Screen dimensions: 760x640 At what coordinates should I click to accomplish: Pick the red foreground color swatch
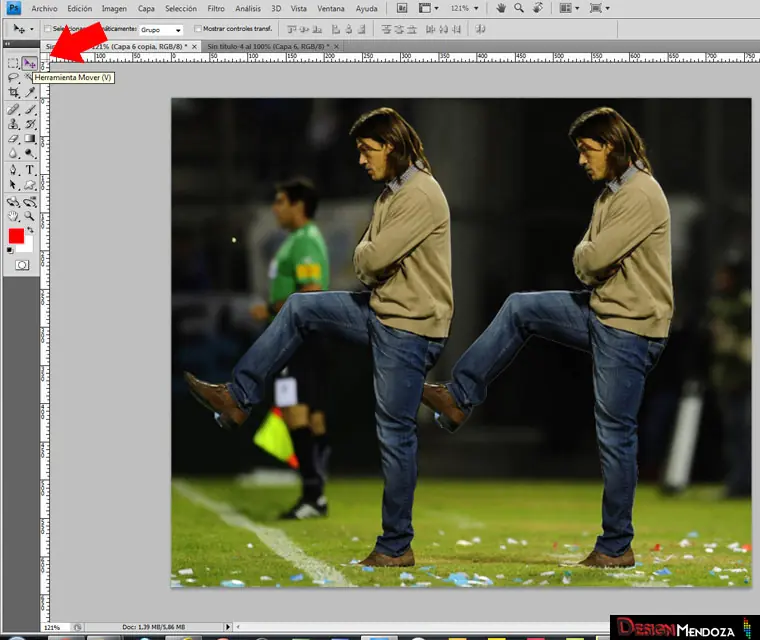coord(16,236)
